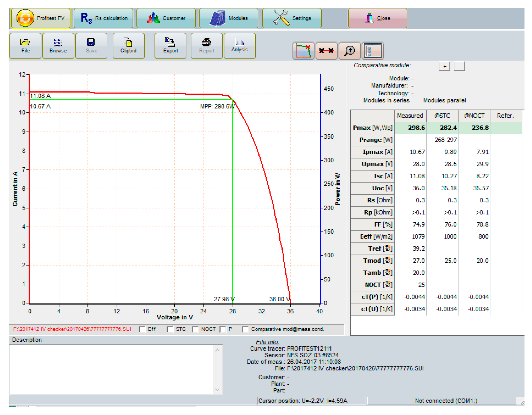The width and height of the screenshot is (532, 415).
Task: Click the Refer. column header
Action: (506, 116)
